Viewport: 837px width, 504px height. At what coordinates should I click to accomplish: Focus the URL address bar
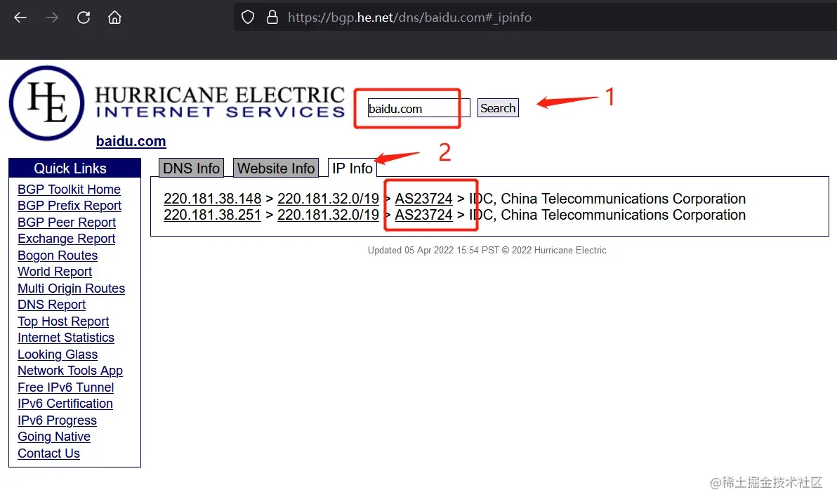[534, 18]
